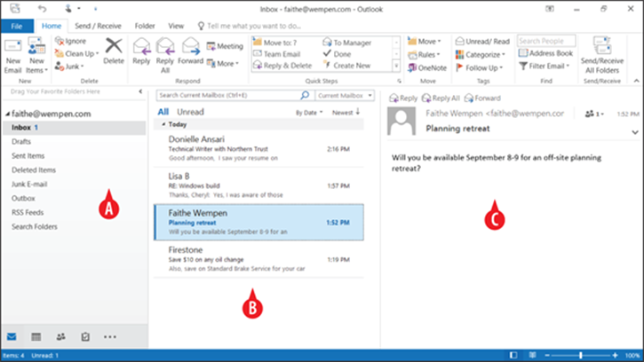This screenshot has height=362, width=644.
Task: Open Search Folders
Action: pyautogui.click(x=35, y=226)
